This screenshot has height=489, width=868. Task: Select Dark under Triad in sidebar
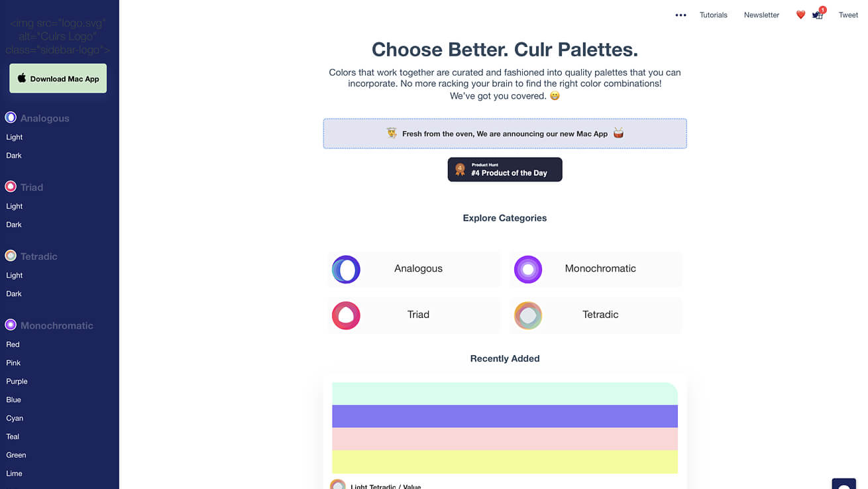click(14, 225)
